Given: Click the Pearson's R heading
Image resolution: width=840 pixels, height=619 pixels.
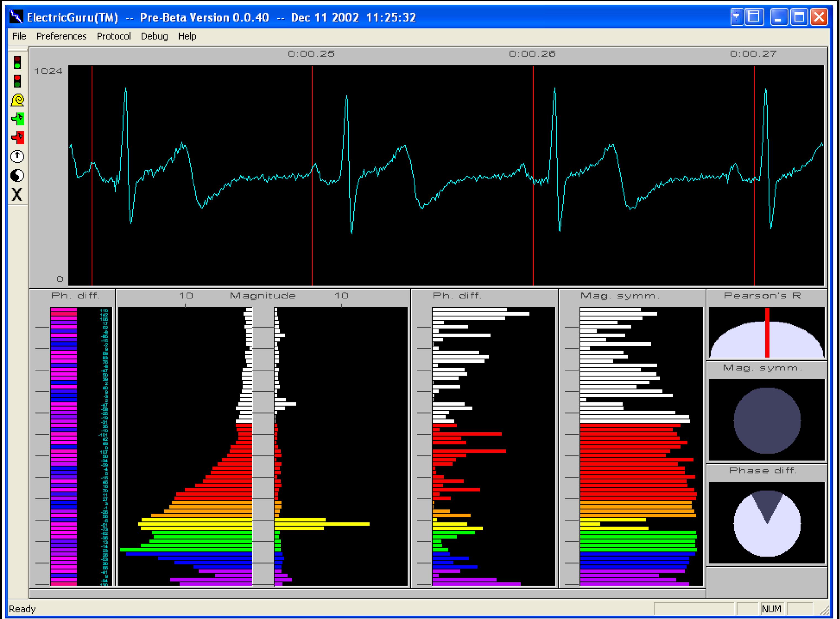Looking at the screenshot, I should pyautogui.click(x=762, y=296).
